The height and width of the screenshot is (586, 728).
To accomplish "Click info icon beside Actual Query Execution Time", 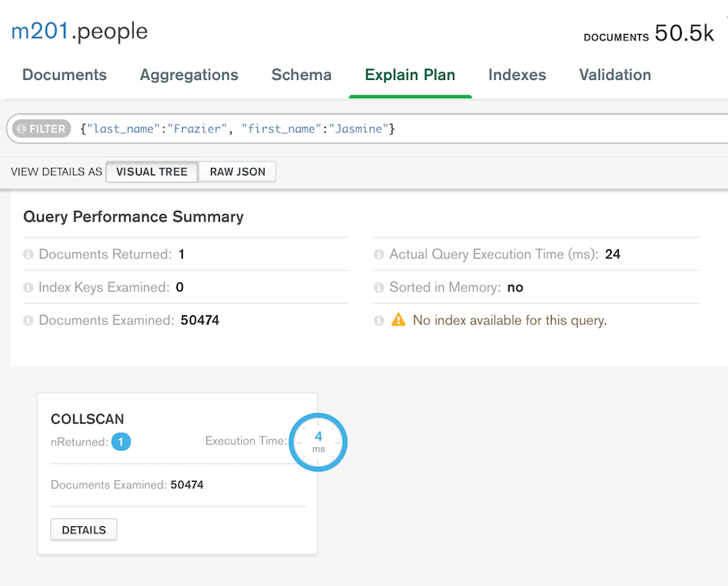I will (379, 255).
